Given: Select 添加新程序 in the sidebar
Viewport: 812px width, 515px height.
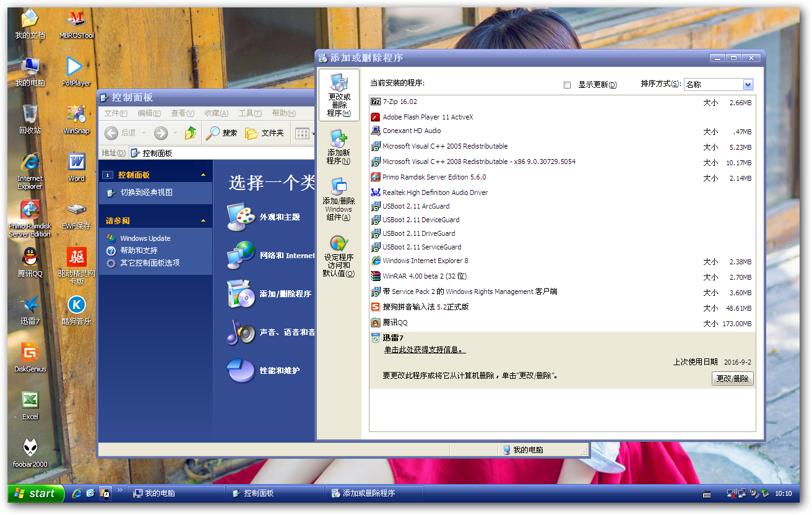Looking at the screenshot, I should click(x=339, y=147).
